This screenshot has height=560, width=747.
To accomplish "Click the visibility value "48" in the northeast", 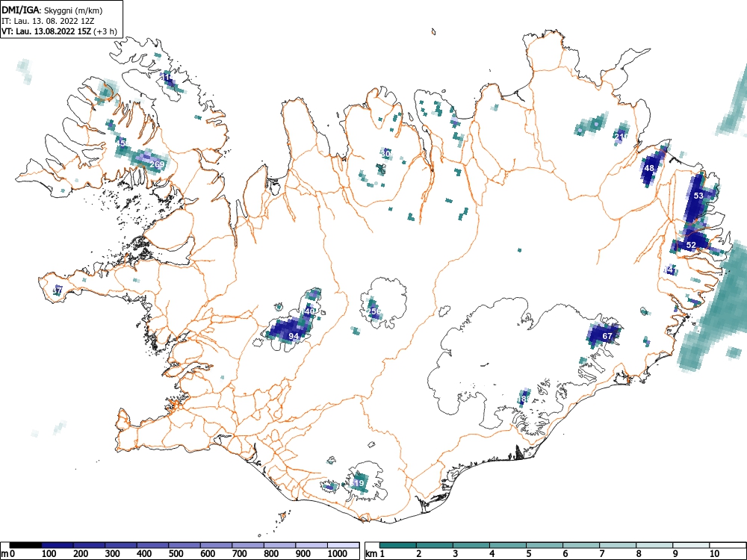I will (x=649, y=168).
